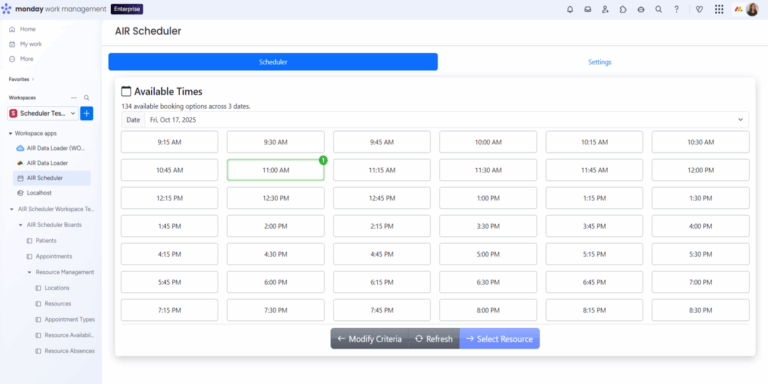Open the notifications bell
768x384 pixels.
coord(570,9)
